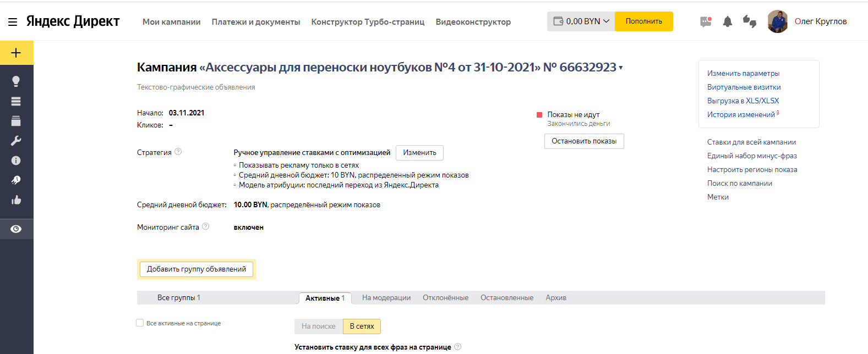Click Изменить strategy button
The height and width of the screenshot is (354, 868).
[x=420, y=153]
